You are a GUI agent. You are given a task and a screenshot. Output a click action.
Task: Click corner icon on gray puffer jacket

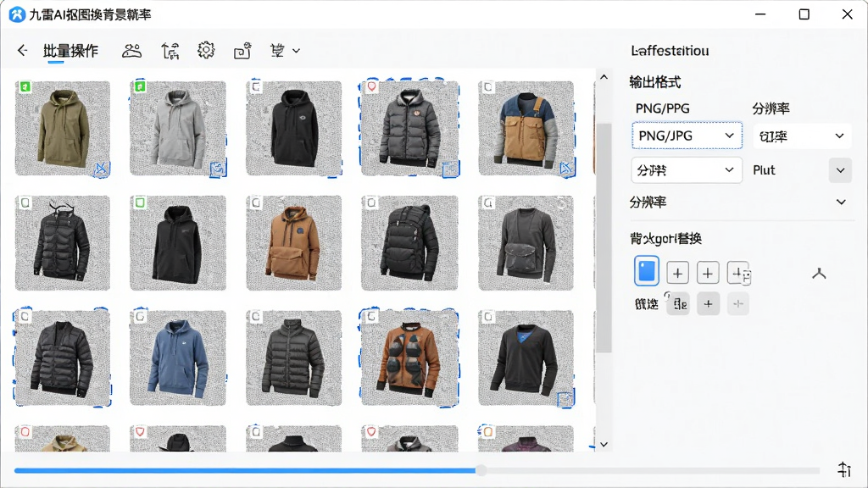tap(450, 169)
